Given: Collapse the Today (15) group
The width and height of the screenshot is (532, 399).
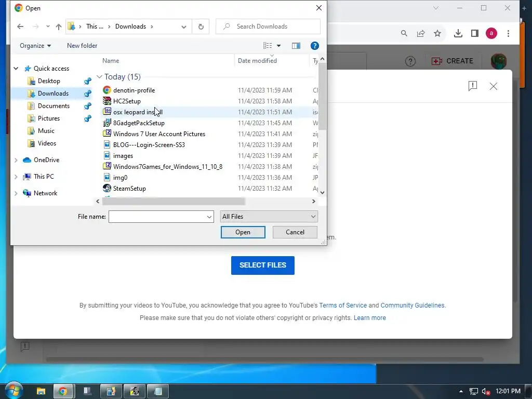Looking at the screenshot, I should tap(99, 77).
